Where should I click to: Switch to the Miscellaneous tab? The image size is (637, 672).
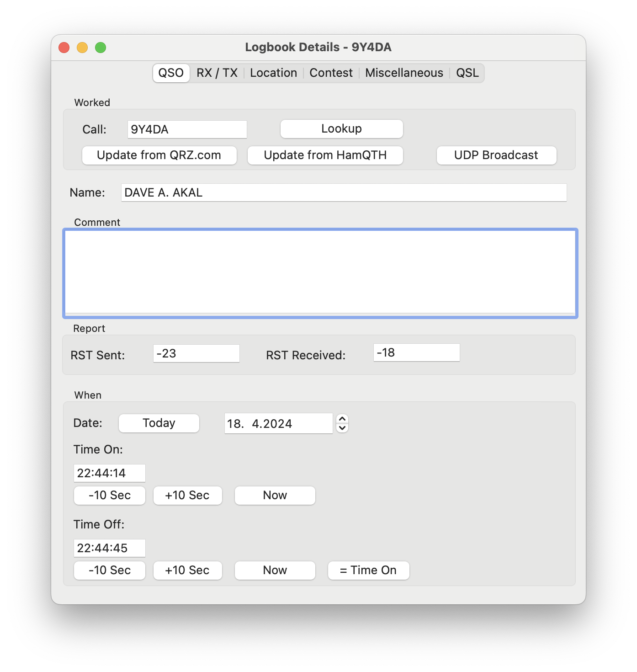point(404,73)
